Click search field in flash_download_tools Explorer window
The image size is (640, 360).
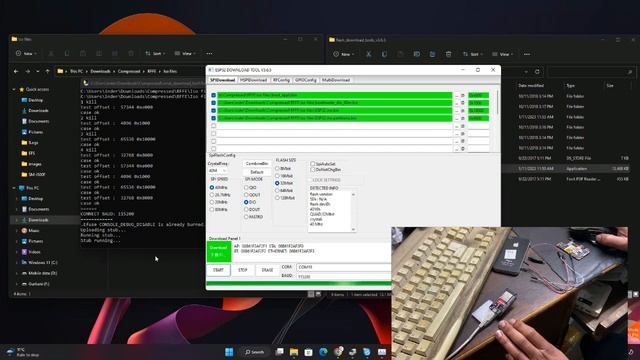[591, 71]
